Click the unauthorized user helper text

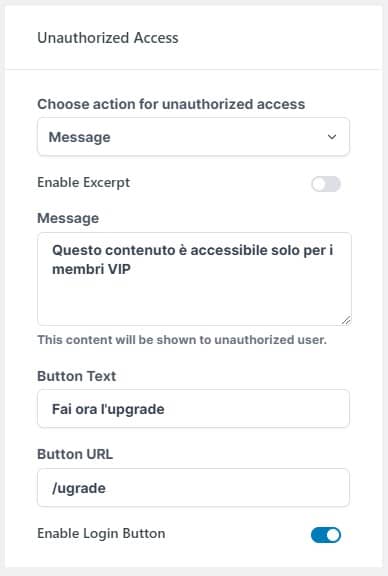coord(182,340)
